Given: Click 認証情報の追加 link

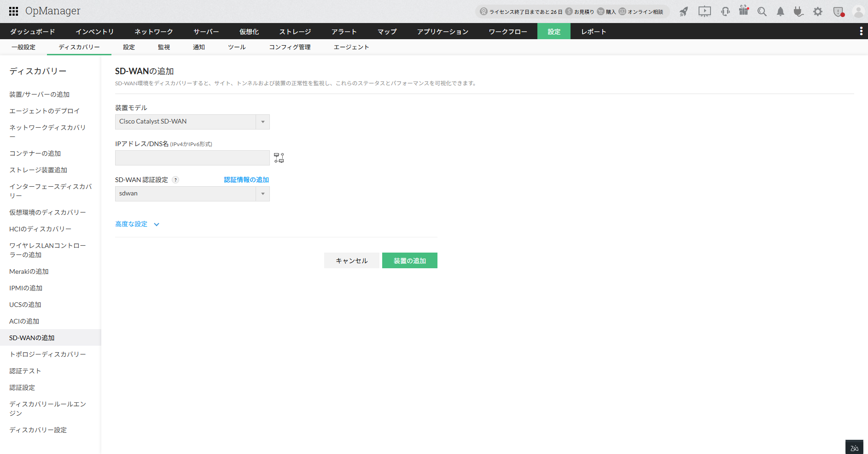Looking at the screenshot, I should coord(246,180).
